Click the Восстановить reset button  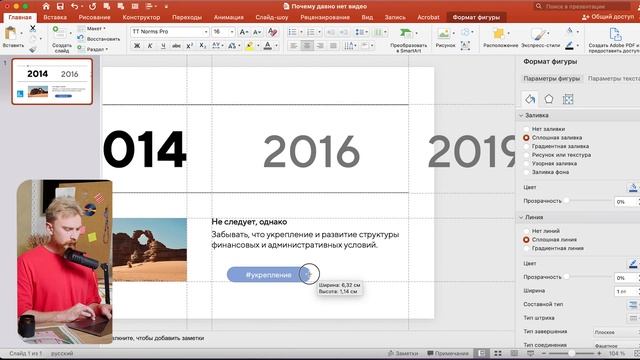(x=99, y=39)
